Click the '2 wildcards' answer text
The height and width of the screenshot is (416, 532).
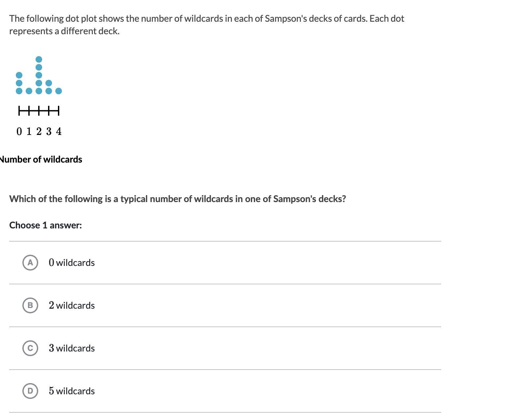click(x=72, y=305)
